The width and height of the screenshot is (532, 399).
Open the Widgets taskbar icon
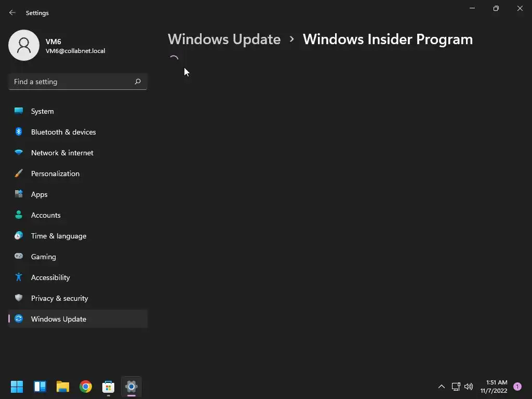[40, 387]
